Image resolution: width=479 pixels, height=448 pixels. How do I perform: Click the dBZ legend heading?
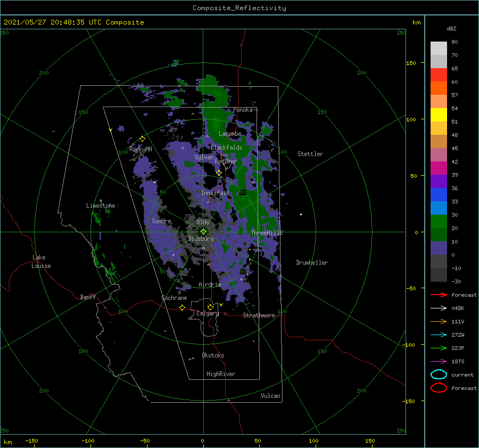tap(451, 29)
